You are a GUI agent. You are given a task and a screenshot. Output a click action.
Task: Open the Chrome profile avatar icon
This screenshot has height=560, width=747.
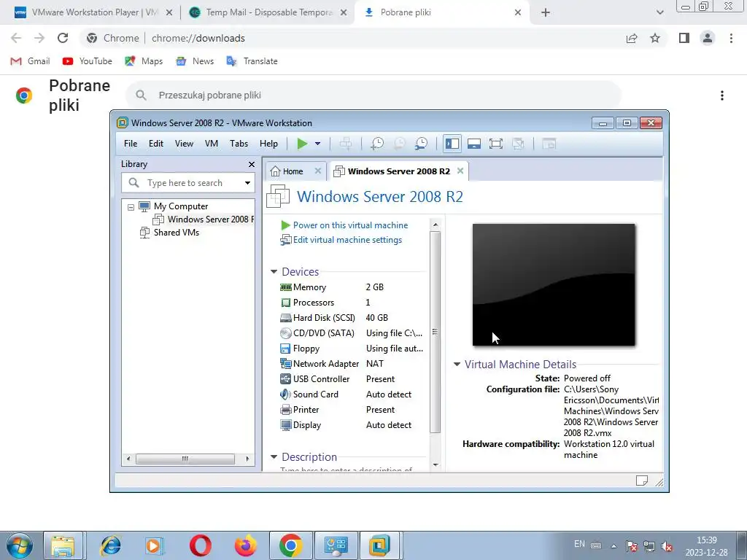(x=708, y=38)
